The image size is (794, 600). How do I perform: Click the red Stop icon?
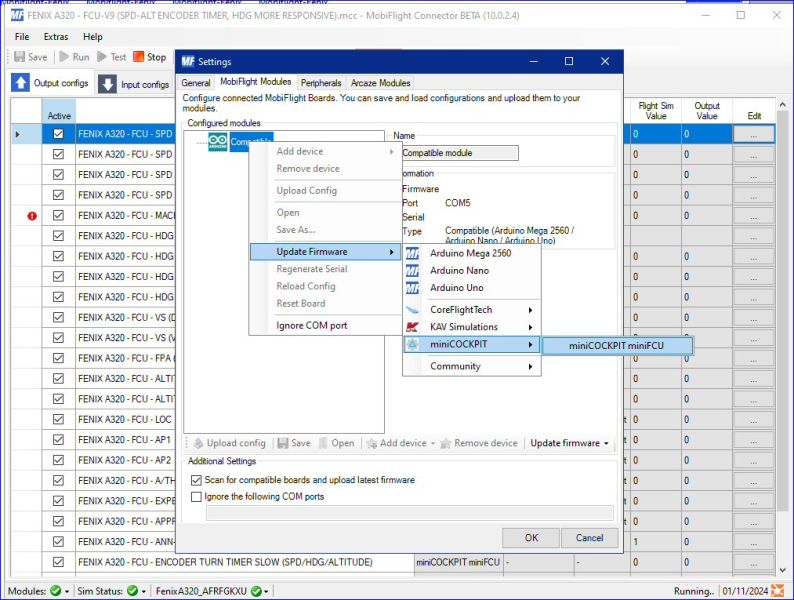(138, 57)
